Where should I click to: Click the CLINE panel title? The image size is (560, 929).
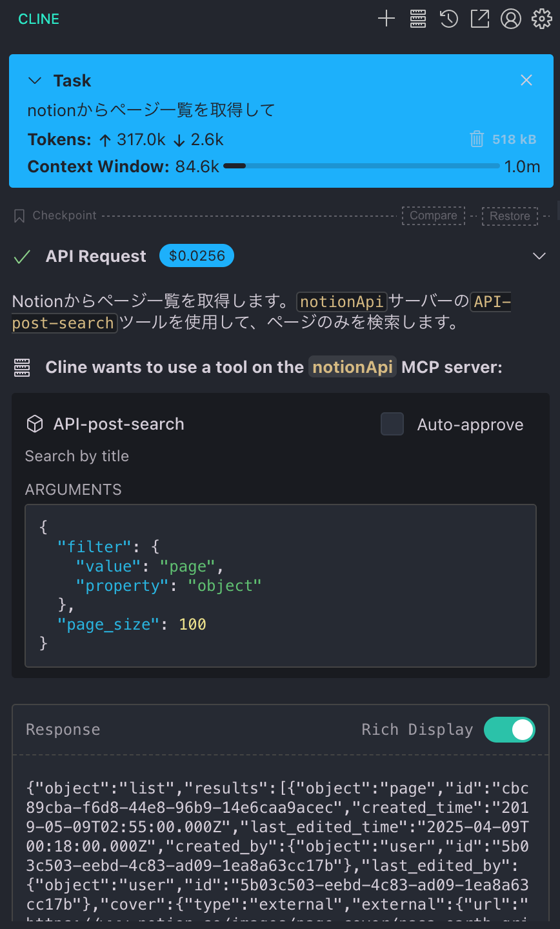tap(39, 19)
